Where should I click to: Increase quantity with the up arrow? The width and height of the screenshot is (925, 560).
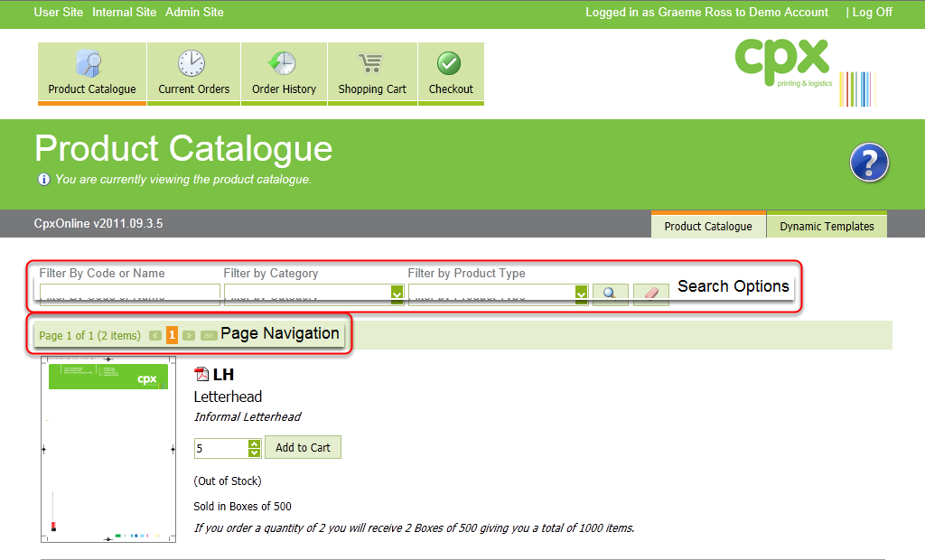click(255, 443)
